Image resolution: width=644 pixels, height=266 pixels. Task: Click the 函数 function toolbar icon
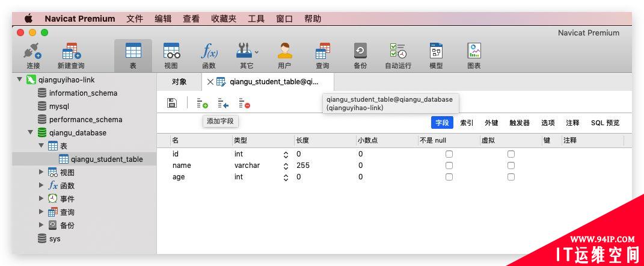click(x=209, y=55)
